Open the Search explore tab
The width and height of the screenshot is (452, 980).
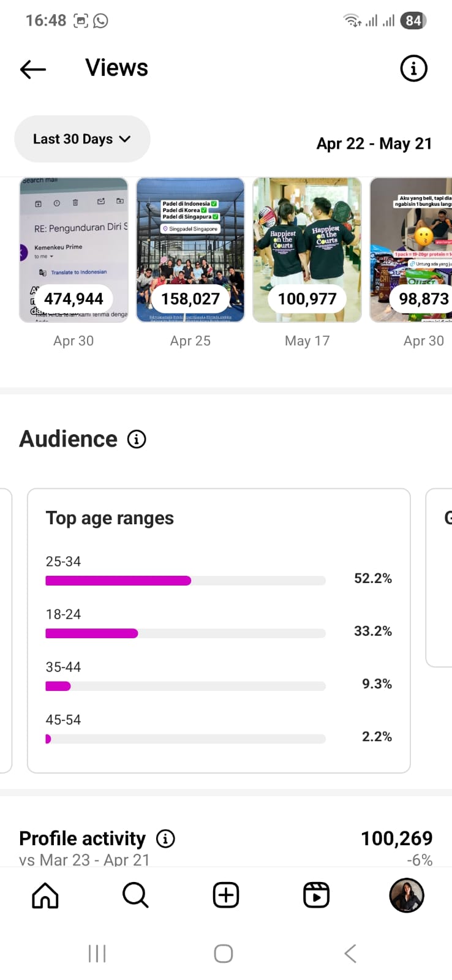click(x=135, y=895)
